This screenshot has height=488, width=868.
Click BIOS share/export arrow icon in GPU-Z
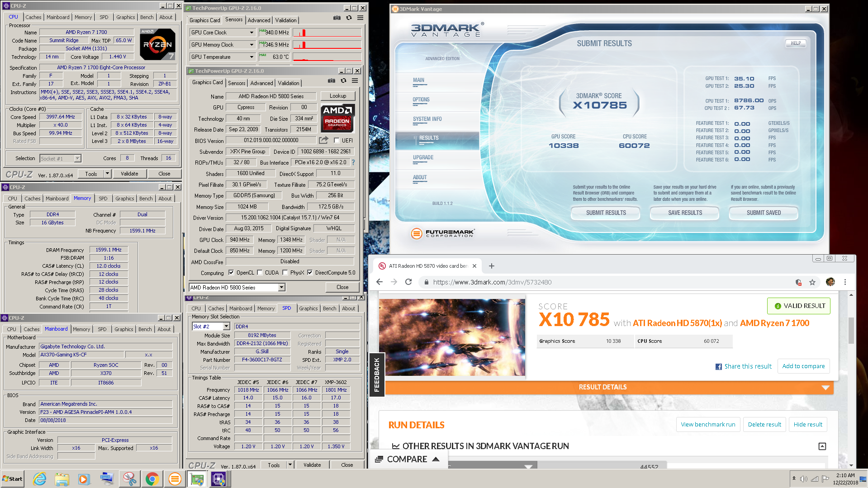[323, 140]
